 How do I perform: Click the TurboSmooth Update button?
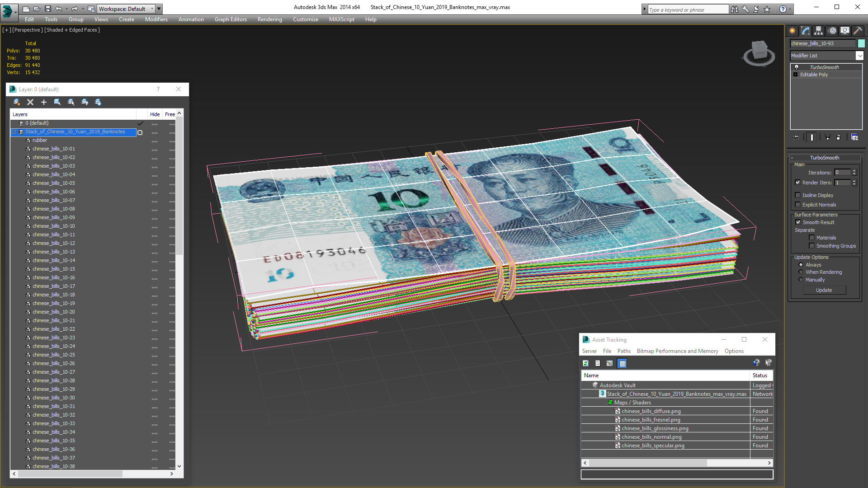tap(824, 290)
